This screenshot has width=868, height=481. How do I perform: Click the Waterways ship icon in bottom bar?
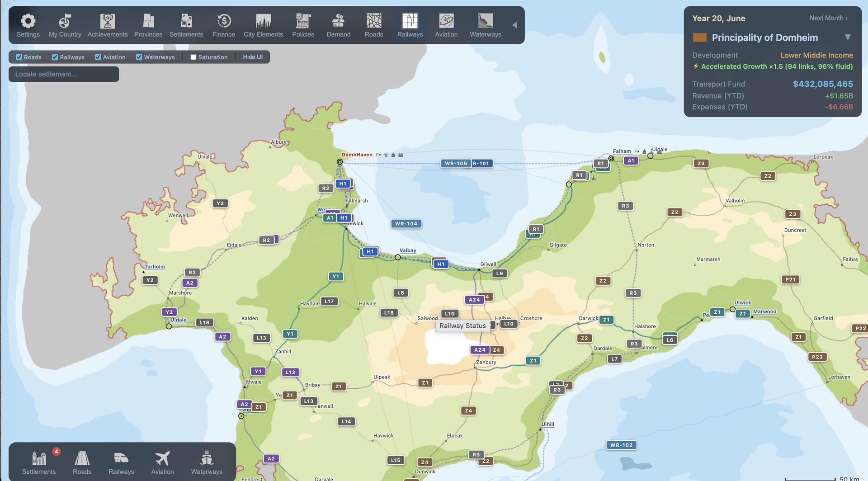[x=207, y=458]
